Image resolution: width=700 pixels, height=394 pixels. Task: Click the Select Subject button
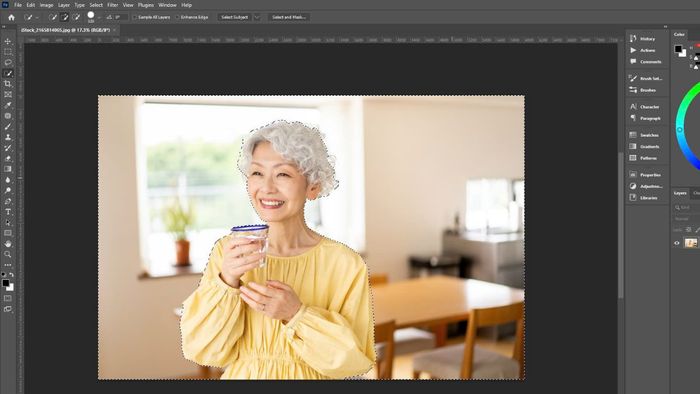click(234, 17)
